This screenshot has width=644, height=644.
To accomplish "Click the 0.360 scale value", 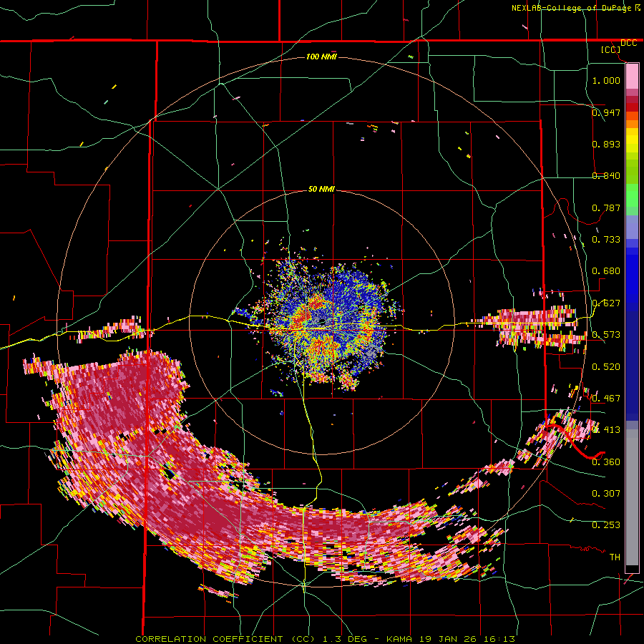I will 606,462.
